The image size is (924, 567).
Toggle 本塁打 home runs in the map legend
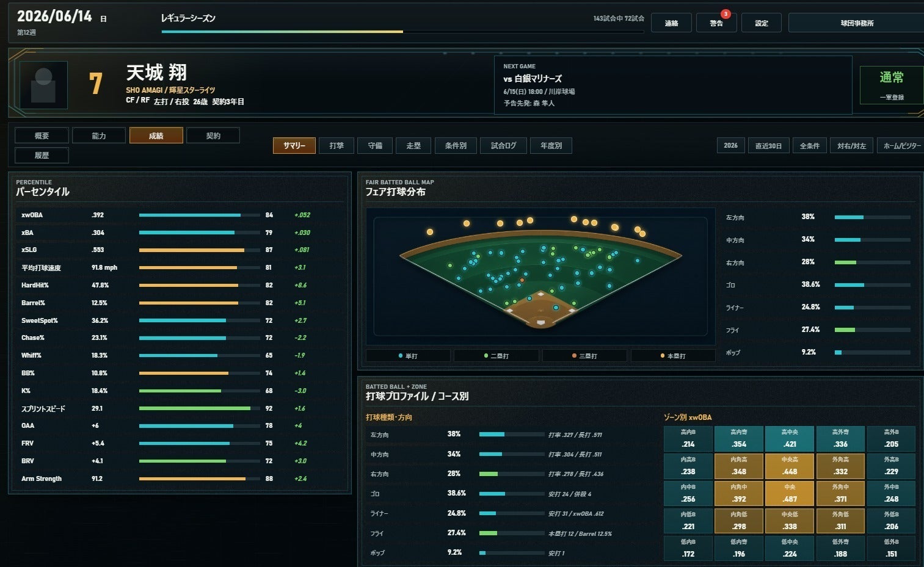click(x=673, y=356)
